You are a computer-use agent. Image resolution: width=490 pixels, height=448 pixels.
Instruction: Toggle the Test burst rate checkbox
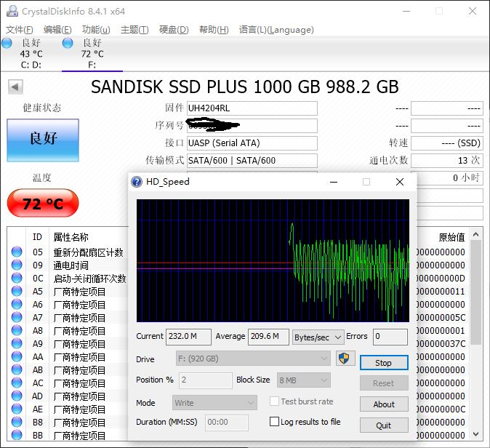tap(274, 401)
